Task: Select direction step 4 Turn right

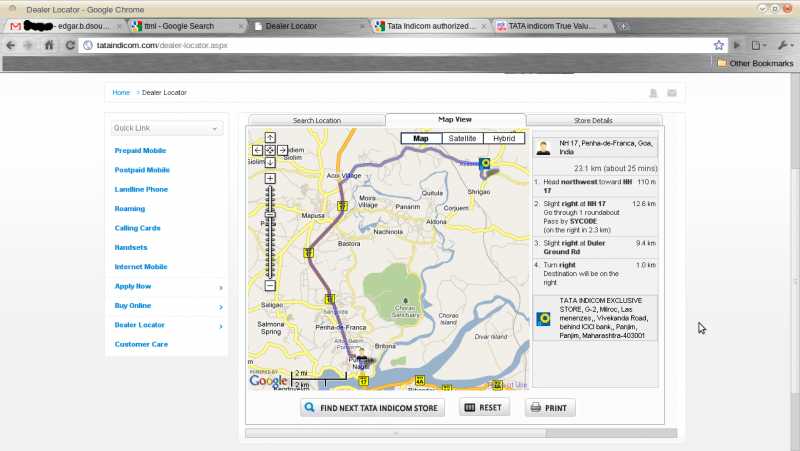Action: pos(595,274)
